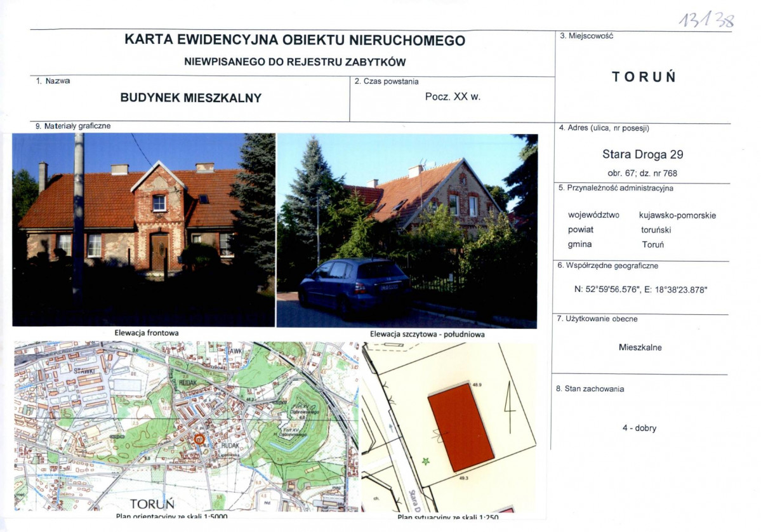Open the topographic orientation map of Toruń
This screenshot has width=761, height=532.
click(187, 426)
